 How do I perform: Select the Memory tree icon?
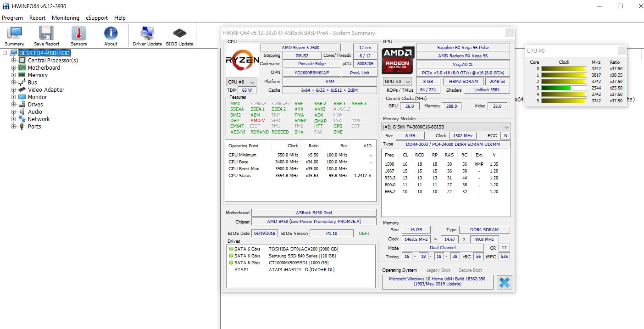pos(22,75)
